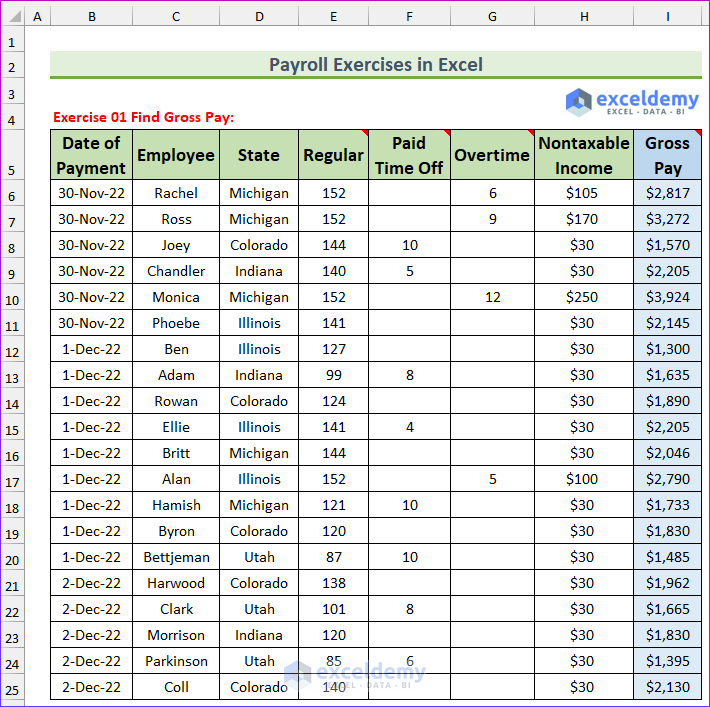Screen dimensions: 710x707
Task: Click the Nontaxable Income header cell
Action: pyautogui.click(x=584, y=155)
